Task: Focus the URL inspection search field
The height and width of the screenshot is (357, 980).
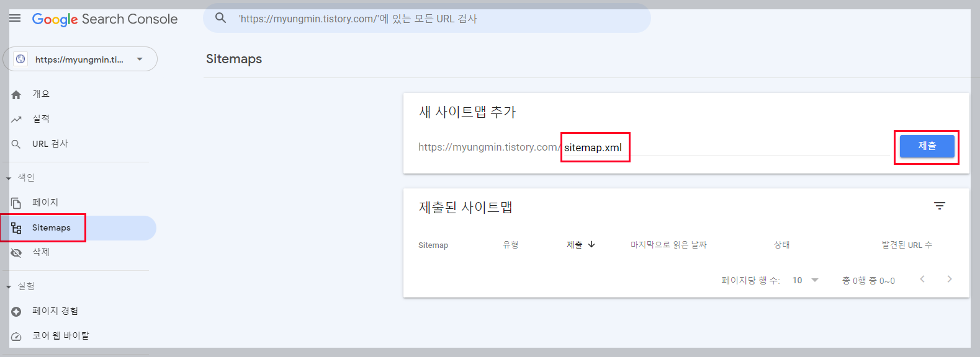Action: point(427,19)
